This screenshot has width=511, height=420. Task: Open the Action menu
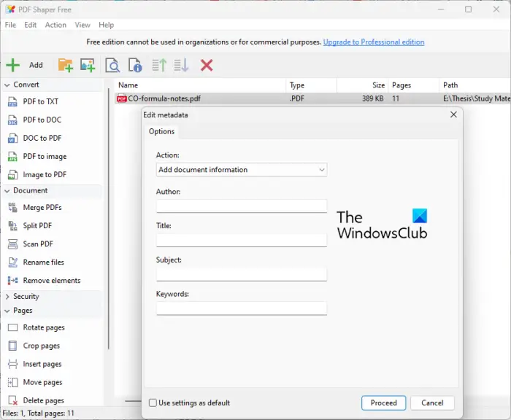pyautogui.click(x=55, y=25)
